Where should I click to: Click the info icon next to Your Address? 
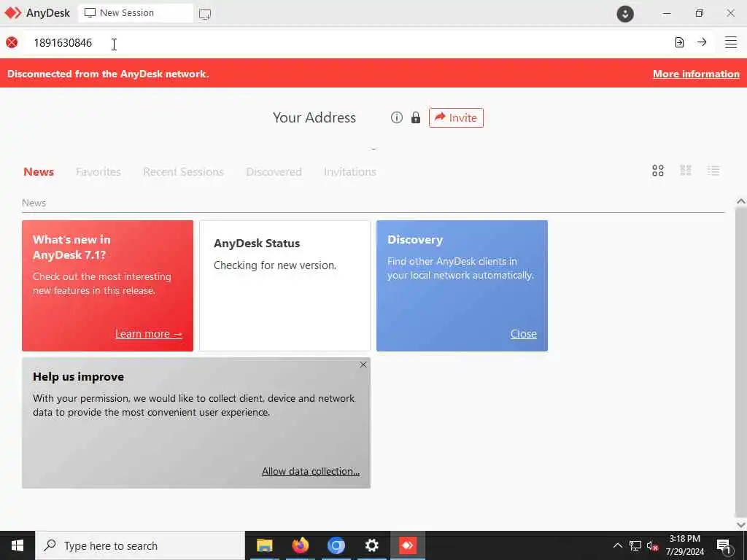click(x=396, y=117)
